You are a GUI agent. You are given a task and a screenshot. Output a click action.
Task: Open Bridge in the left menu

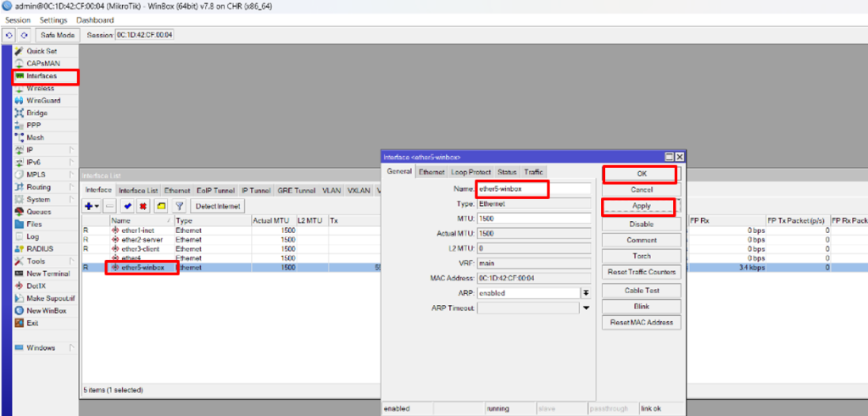point(36,113)
